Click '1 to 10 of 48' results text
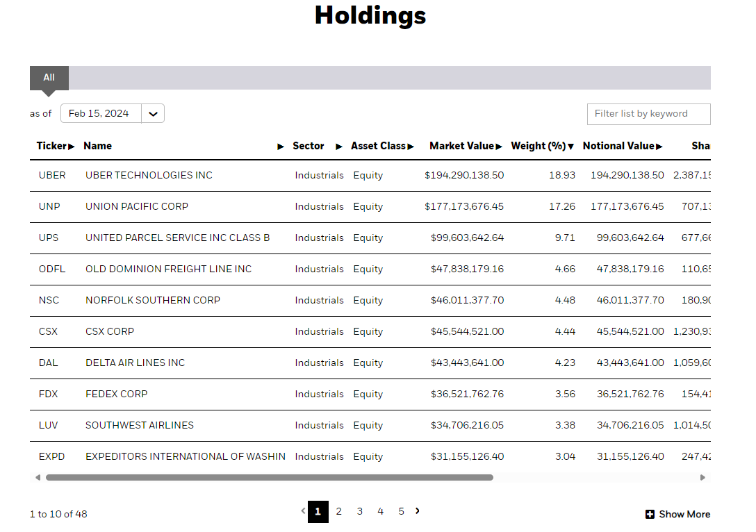756x532 pixels. (58, 514)
